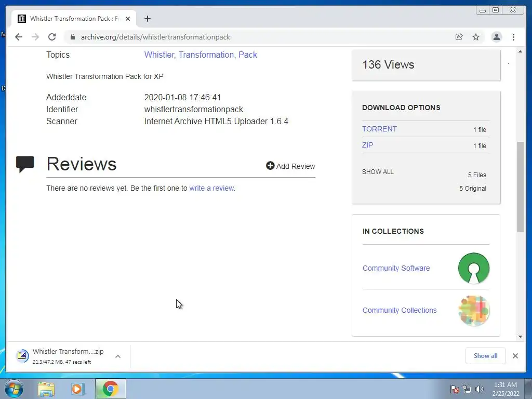Open the Pack topic link
Image resolution: width=532 pixels, height=399 pixels.
point(248,55)
